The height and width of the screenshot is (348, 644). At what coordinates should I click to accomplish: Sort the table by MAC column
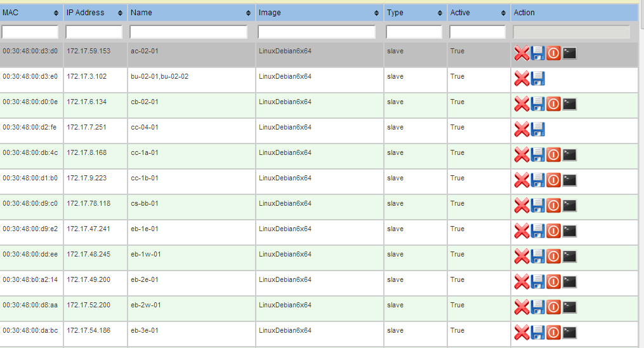tap(30, 13)
